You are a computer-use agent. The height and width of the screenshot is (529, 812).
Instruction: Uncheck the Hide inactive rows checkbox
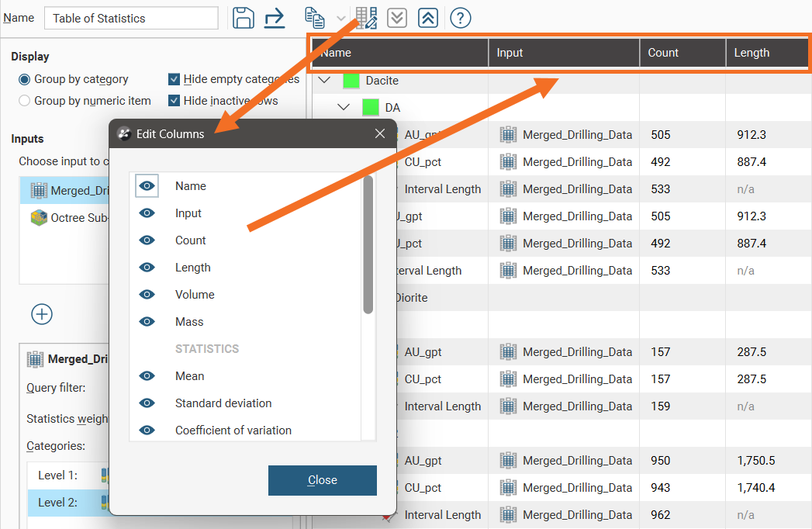click(174, 100)
